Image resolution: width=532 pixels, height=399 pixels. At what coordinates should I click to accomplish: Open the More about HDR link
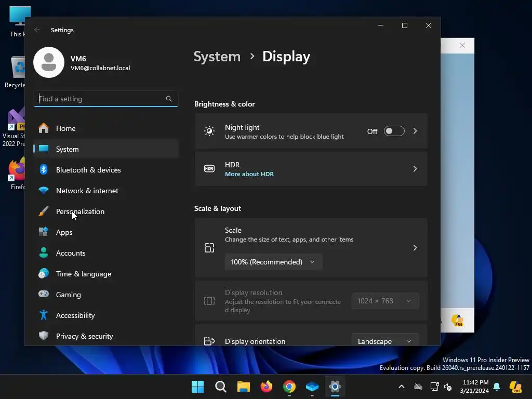[x=249, y=174]
